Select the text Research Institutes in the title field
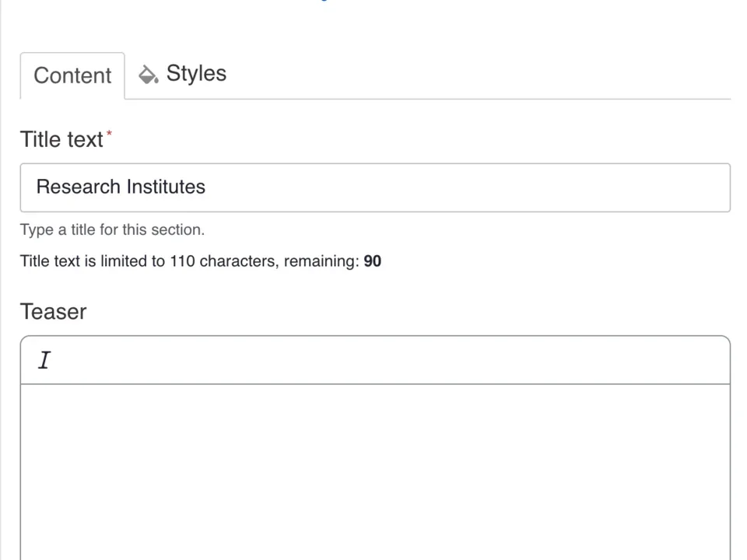 coord(121,187)
